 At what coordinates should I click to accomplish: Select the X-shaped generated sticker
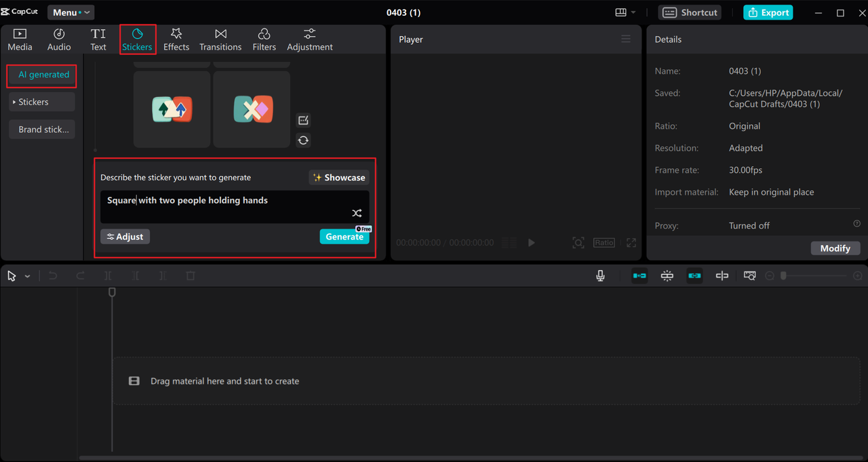(252, 109)
